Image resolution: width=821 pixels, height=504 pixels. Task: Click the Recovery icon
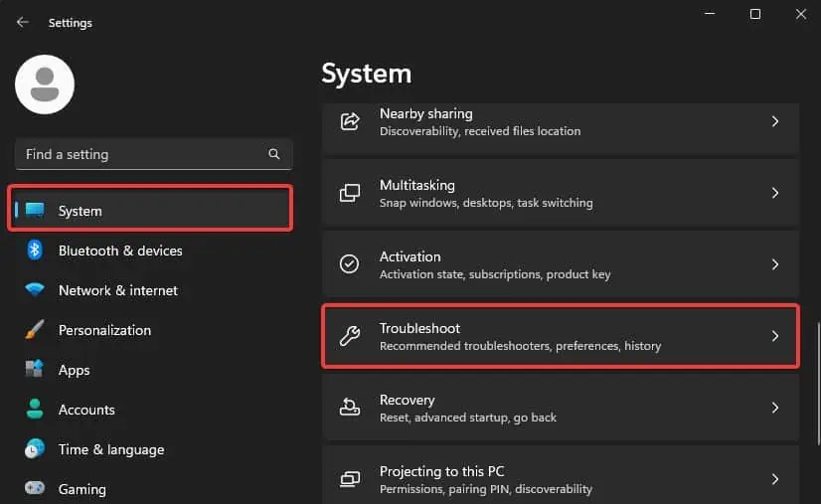(350, 408)
